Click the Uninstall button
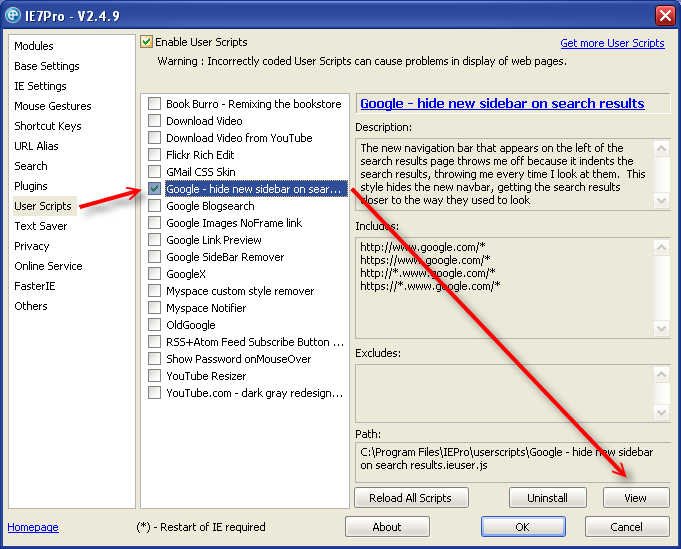The width and height of the screenshot is (681, 549). 547,498
